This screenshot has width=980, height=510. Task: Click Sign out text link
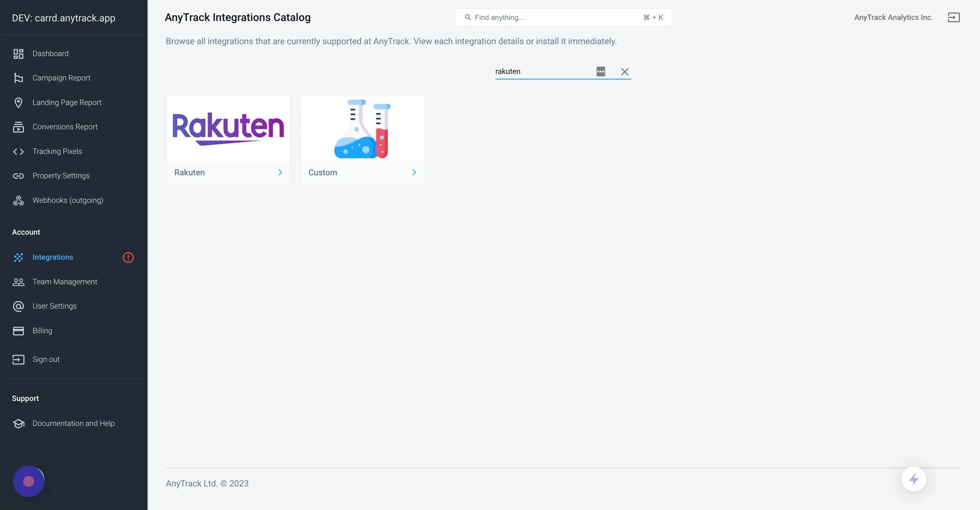pyautogui.click(x=46, y=359)
